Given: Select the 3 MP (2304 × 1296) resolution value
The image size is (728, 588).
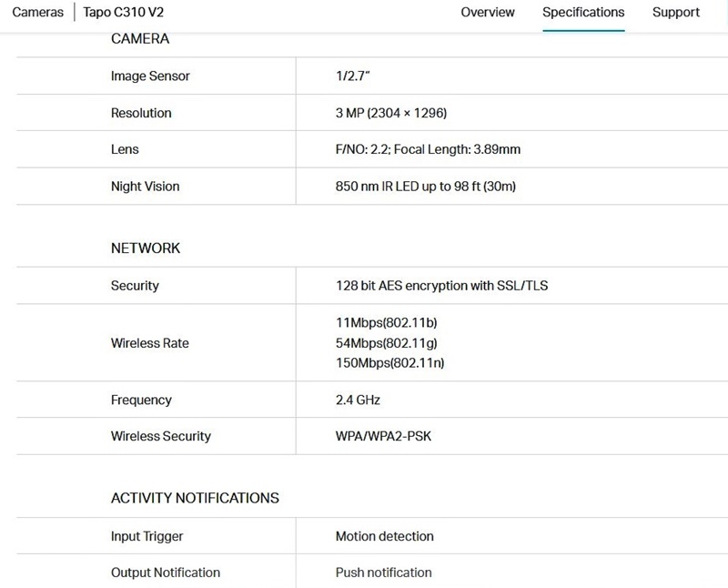Looking at the screenshot, I should coord(391,114).
